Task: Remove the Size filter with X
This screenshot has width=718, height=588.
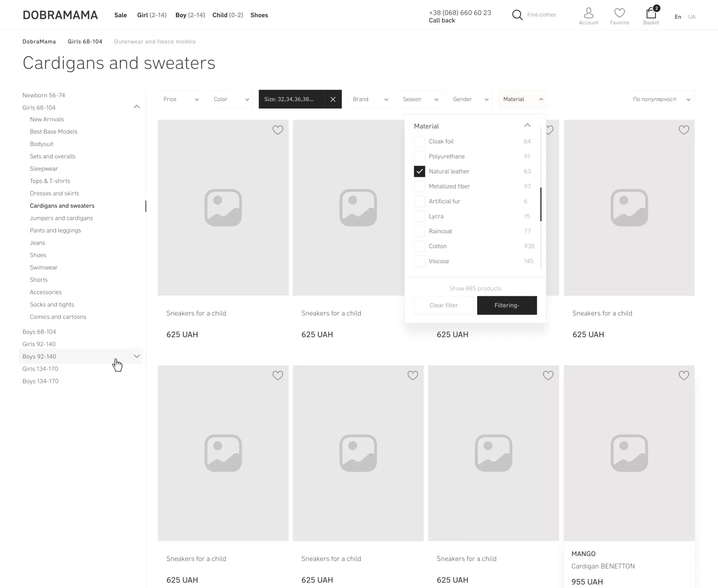Action: (333, 99)
